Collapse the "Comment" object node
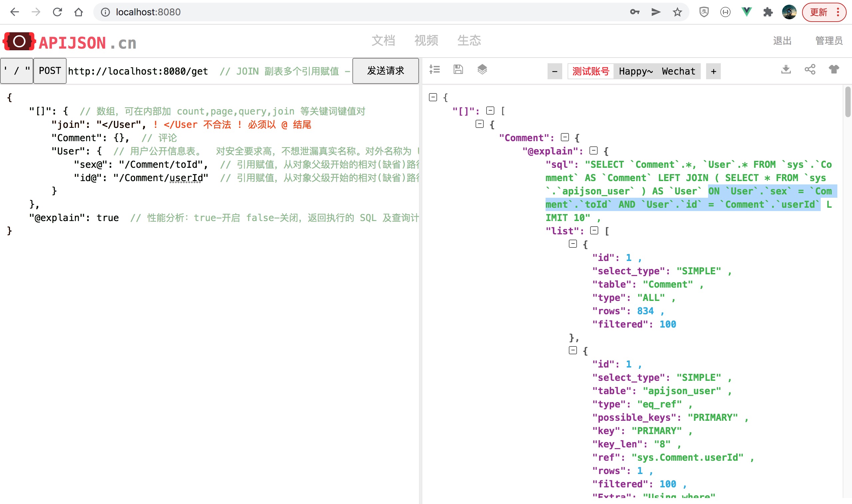This screenshot has height=504, width=852. (x=565, y=137)
